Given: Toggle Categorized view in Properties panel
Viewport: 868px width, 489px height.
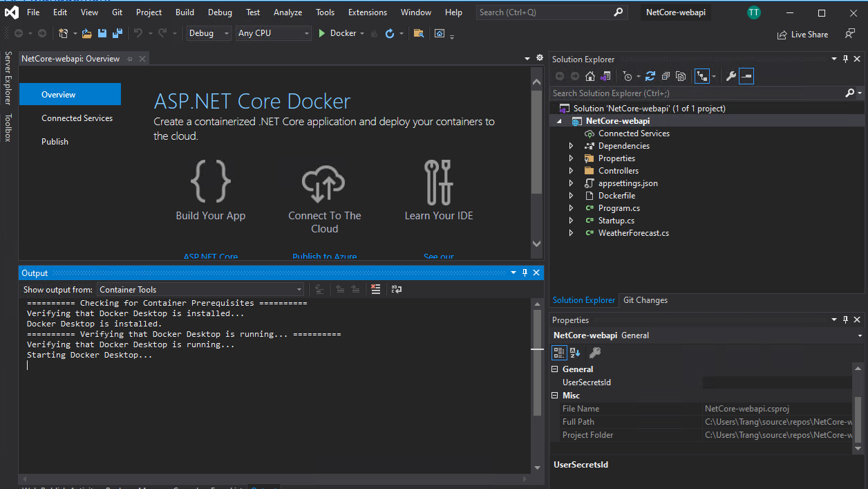Looking at the screenshot, I should [x=559, y=353].
